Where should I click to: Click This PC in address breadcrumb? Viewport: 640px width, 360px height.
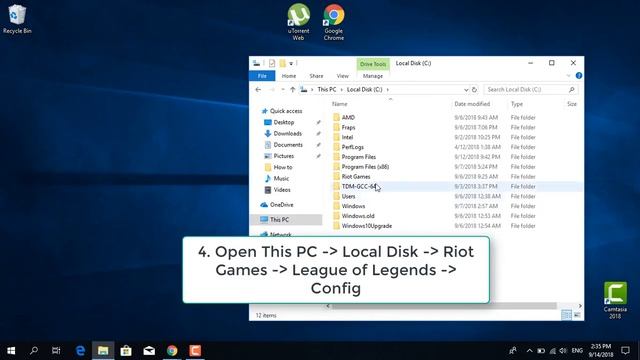pos(327,89)
